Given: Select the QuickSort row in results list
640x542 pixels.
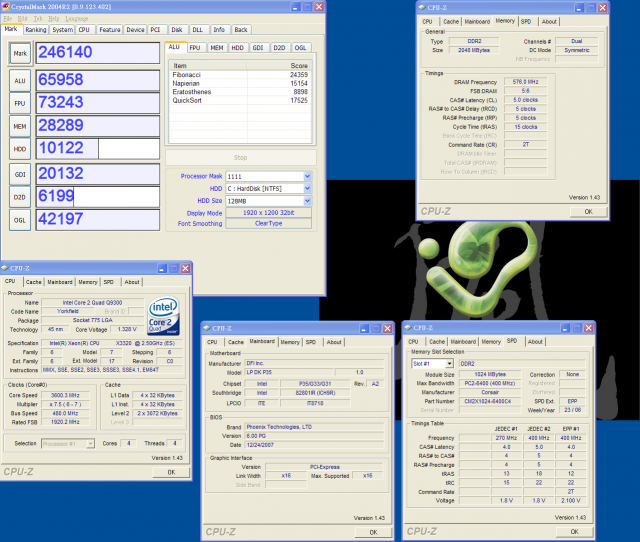Looking at the screenshot, I should pos(240,100).
